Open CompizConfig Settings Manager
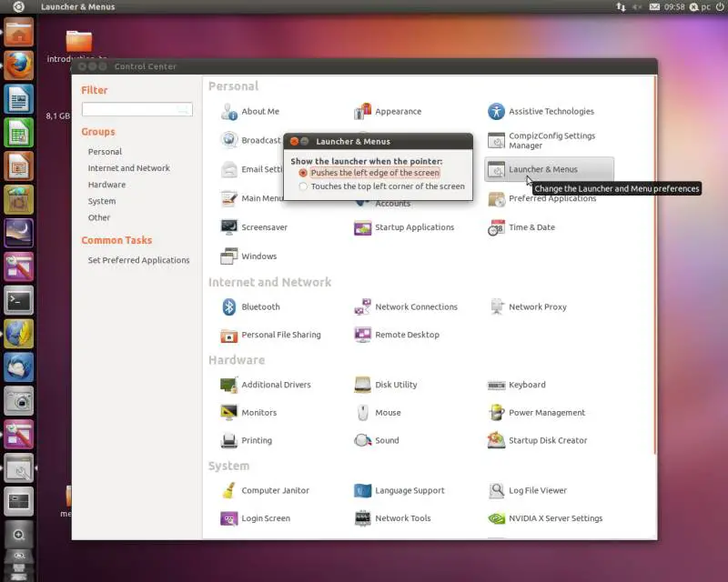Viewport: 728px width, 582px height. [x=541, y=141]
